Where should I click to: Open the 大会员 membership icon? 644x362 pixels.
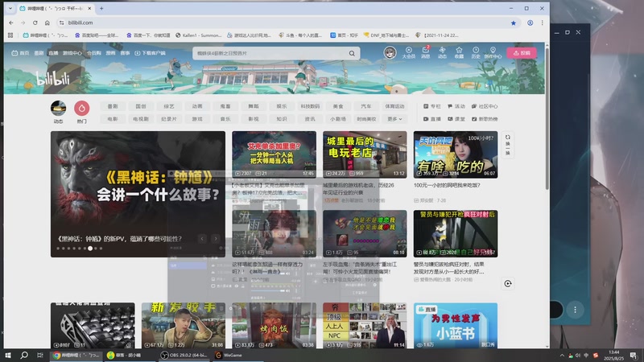tap(409, 52)
